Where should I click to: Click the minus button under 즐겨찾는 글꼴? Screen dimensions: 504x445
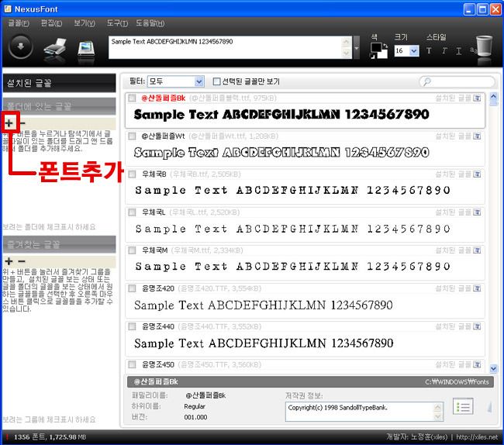click(22, 261)
